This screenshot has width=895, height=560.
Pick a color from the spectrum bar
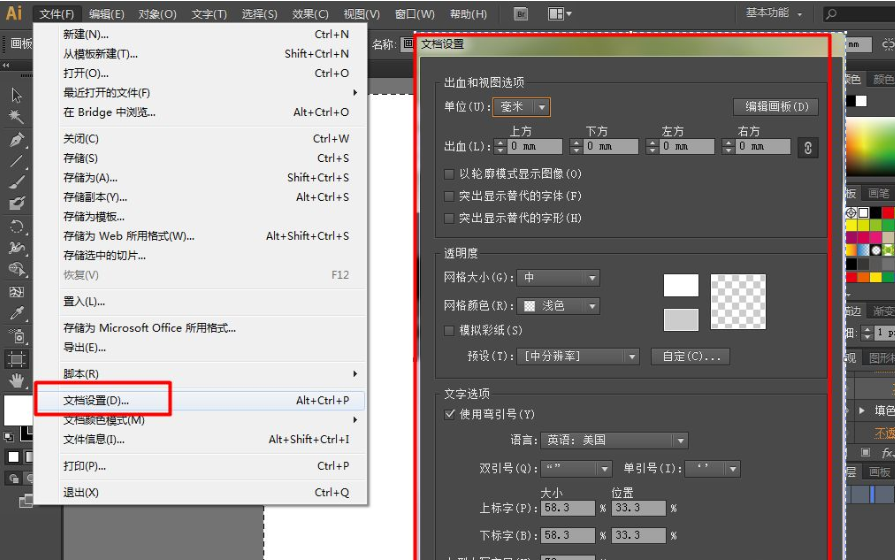click(x=870, y=146)
